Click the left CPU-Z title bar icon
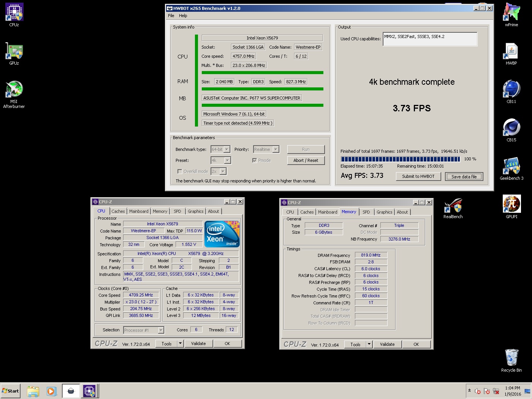The width and height of the screenshot is (532, 399). 95,202
